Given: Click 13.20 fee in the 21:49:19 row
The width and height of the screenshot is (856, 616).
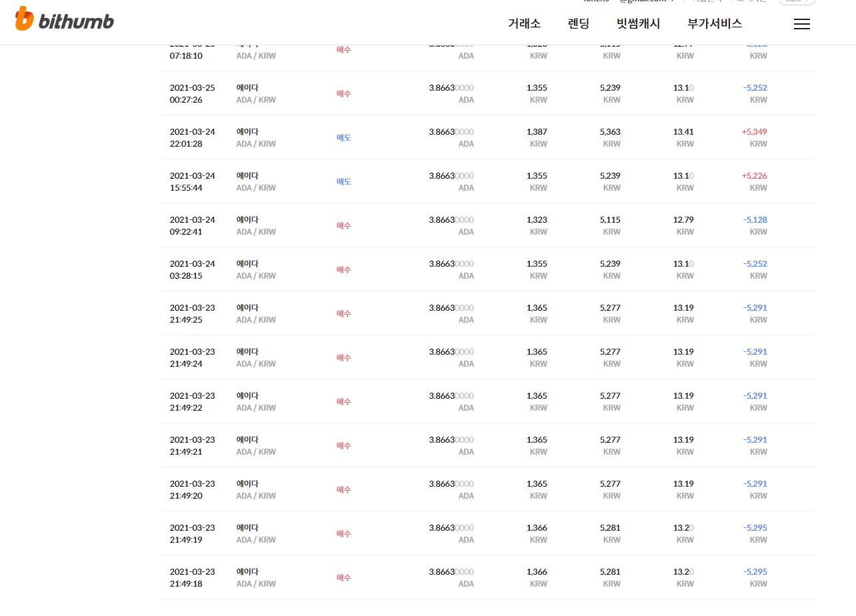Looking at the screenshot, I should [x=683, y=528].
